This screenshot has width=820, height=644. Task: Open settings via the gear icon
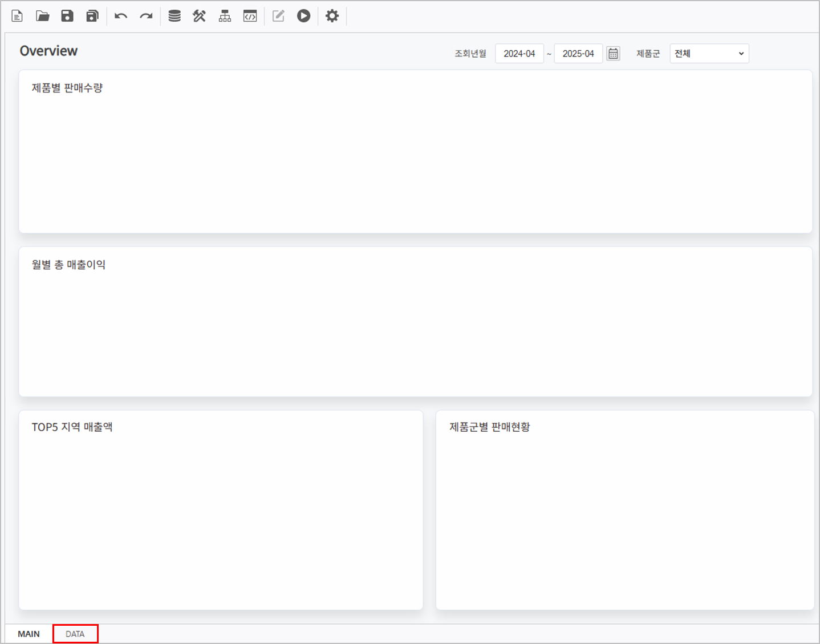coord(332,16)
